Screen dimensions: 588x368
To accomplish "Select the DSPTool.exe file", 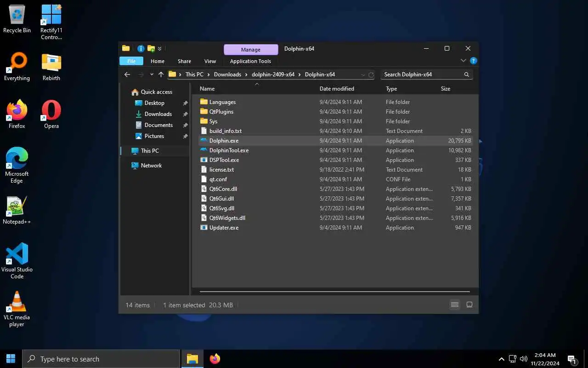I will (224, 160).
